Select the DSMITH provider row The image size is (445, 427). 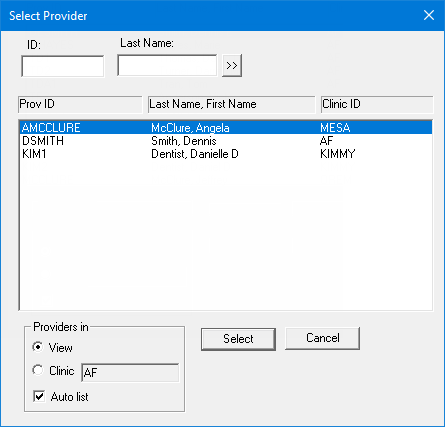(x=226, y=141)
